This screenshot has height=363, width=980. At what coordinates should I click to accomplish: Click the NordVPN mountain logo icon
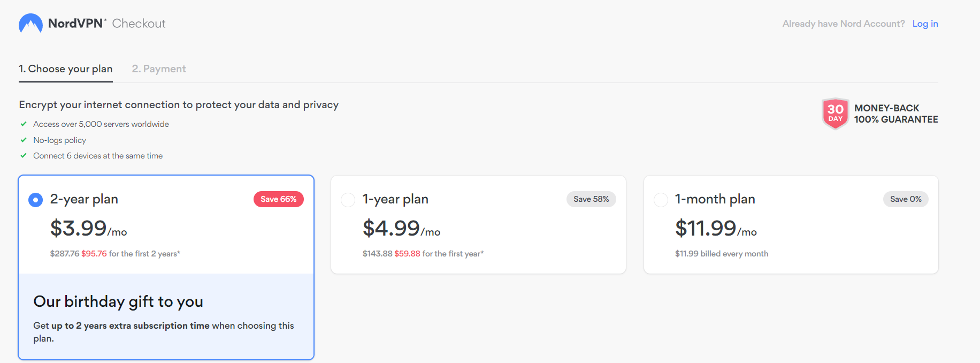[x=30, y=24]
